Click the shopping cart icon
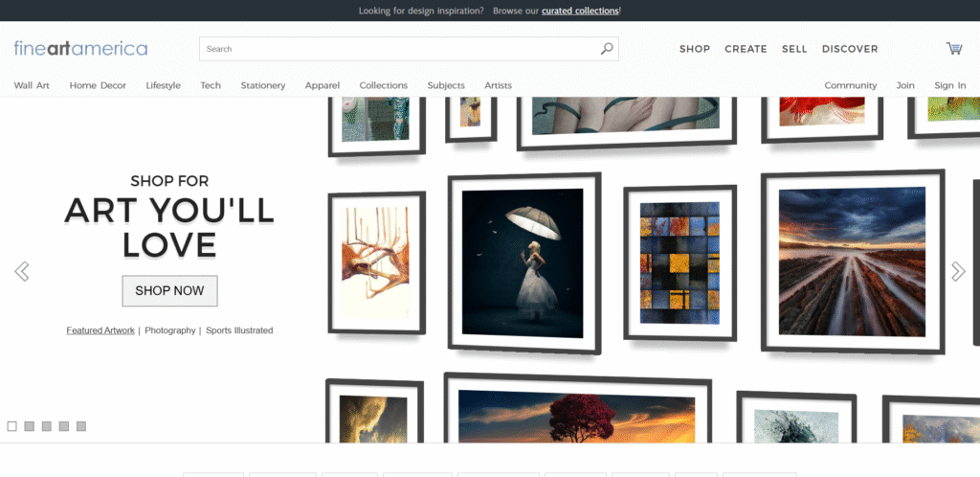 point(954,49)
